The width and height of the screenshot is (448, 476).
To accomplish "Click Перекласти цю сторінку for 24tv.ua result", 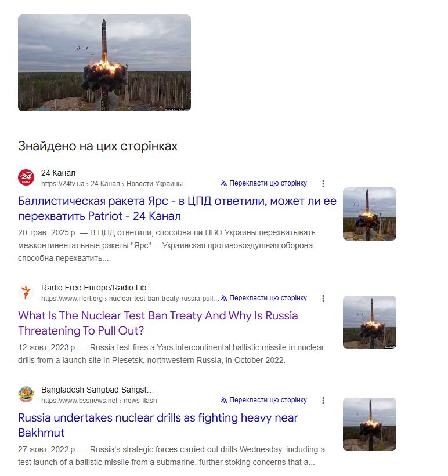I will tap(268, 183).
